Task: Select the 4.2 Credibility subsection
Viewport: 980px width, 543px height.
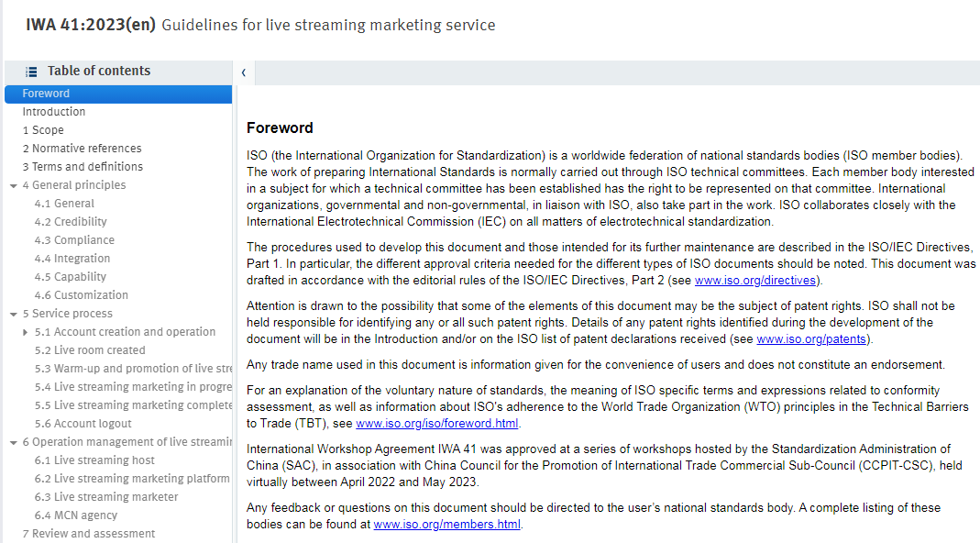Action: [x=71, y=221]
